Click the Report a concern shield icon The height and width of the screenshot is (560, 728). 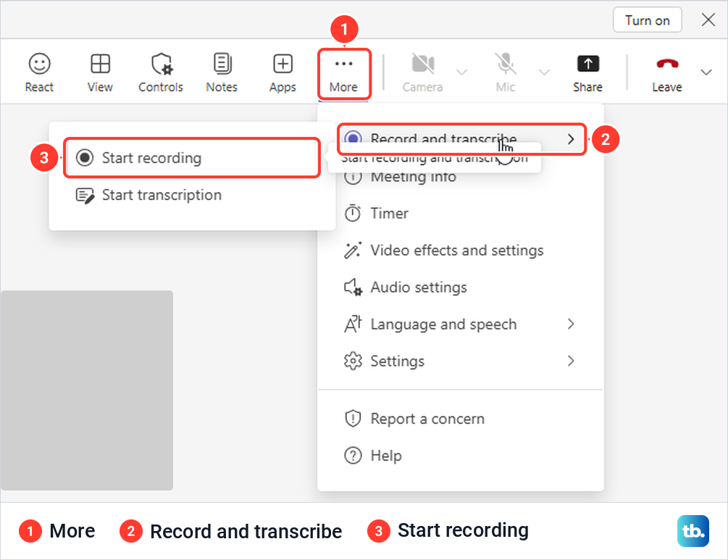(353, 419)
